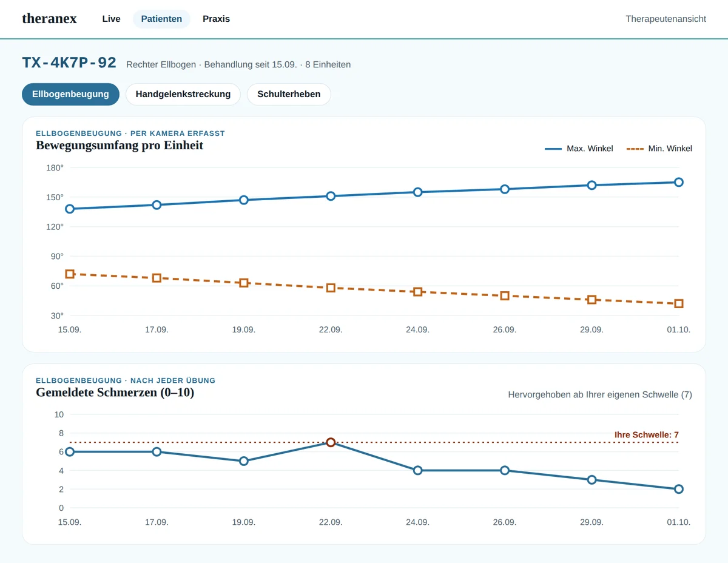Click the "Hervorgehoben ab Ihrer eigenen Schwelle (7)" note
Screen dimensions: 728x563
coord(600,395)
